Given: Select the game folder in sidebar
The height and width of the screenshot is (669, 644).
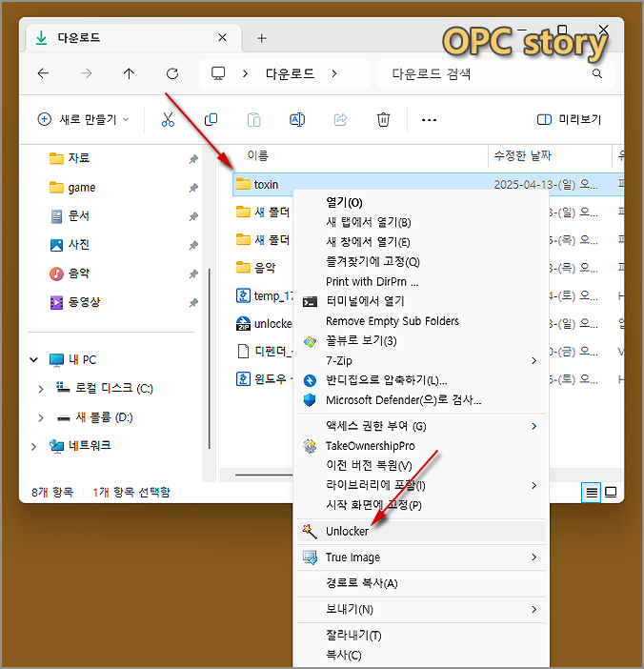Looking at the screenshot, I should coord(72,188).
